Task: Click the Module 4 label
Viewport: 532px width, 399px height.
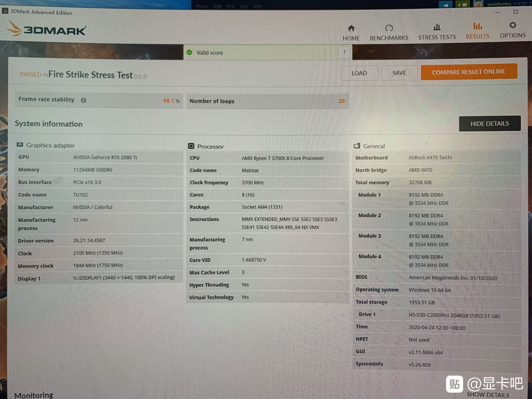Action: [369, 256]
